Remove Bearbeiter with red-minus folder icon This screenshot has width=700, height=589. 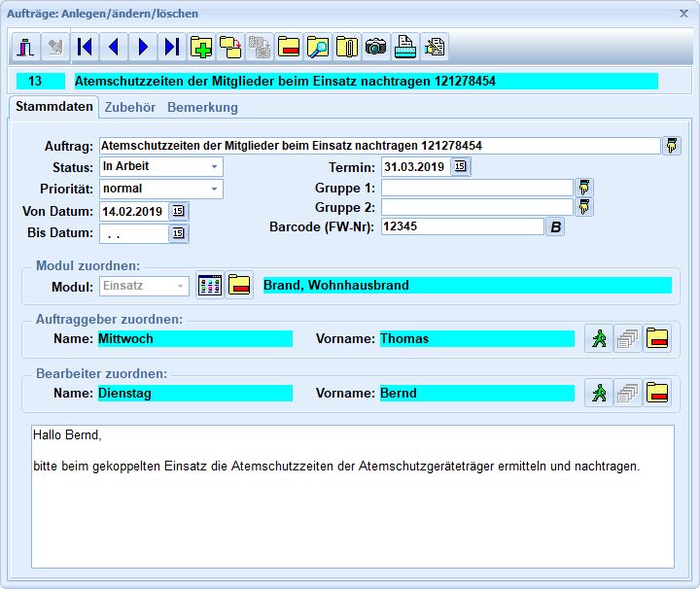pyautogui.click(x=657, y=393)
